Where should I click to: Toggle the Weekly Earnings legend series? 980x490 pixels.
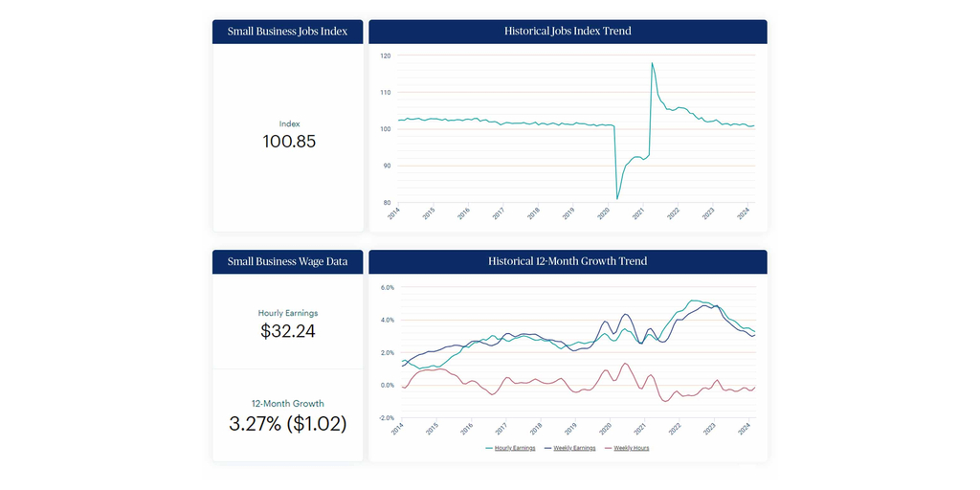pyautogui.click(x=574, y=448)
